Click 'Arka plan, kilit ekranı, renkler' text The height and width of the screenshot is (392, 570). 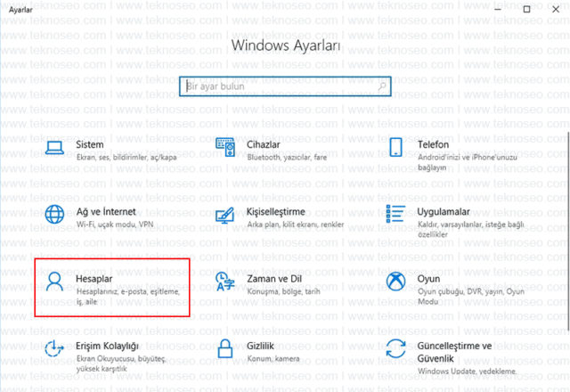point(295,225)
